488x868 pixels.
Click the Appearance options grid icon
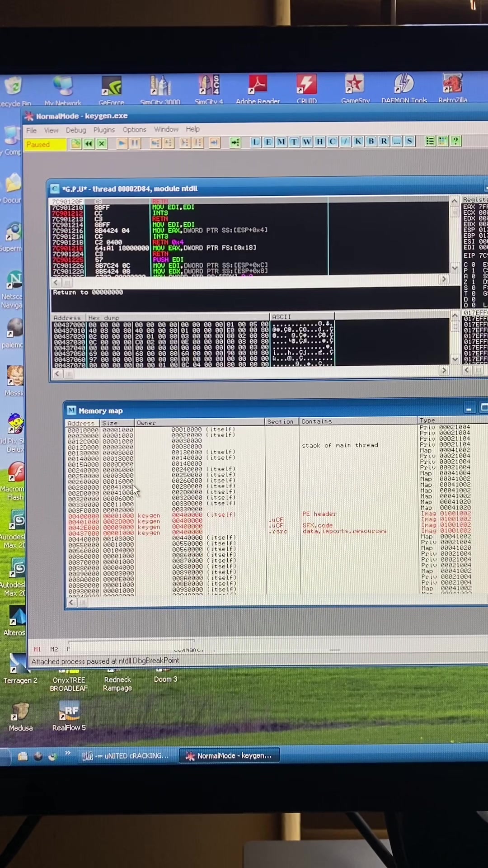tap(443, 141)
